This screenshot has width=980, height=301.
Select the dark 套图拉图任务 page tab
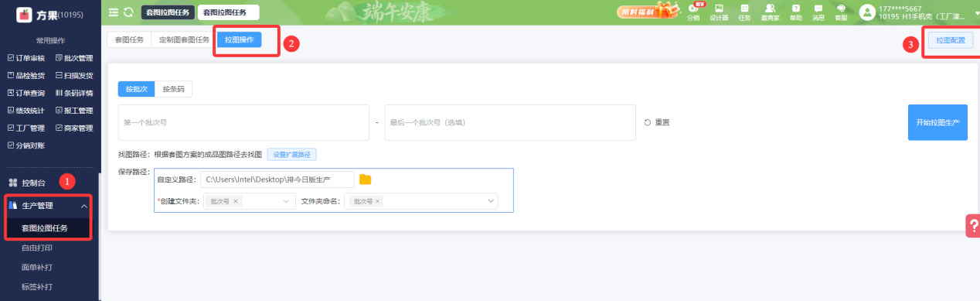click(x=167, y=12)
